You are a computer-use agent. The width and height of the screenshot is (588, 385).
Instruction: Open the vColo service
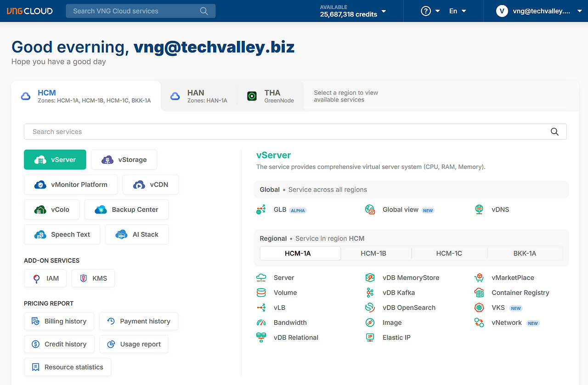click(51, 209)
